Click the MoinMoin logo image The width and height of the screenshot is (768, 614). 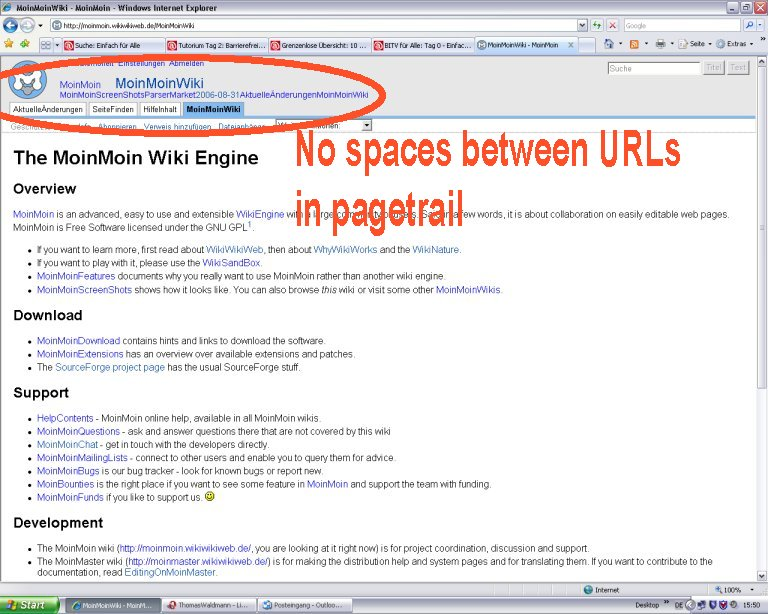coord(27,79)
